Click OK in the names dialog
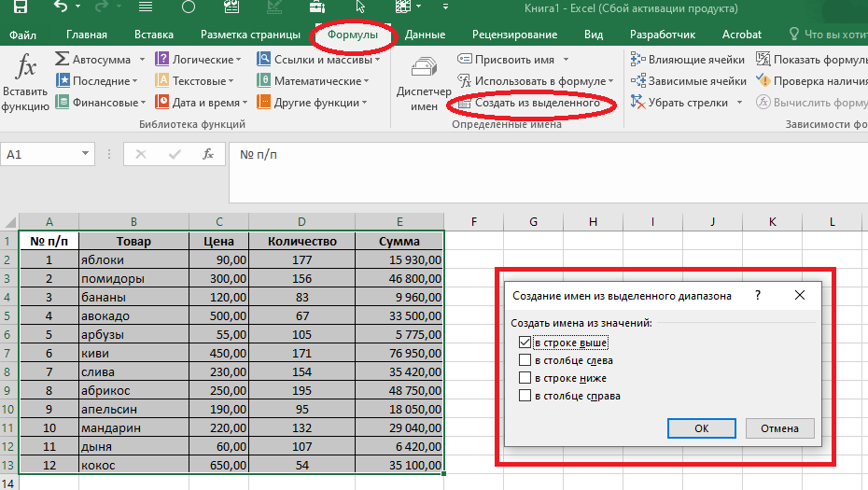This screenshot has width=868, height=490. [701, 428]
